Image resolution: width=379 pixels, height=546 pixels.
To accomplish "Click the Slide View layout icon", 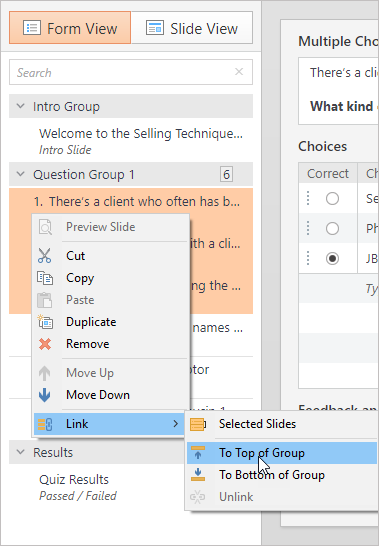I will (x=155, y=28).
